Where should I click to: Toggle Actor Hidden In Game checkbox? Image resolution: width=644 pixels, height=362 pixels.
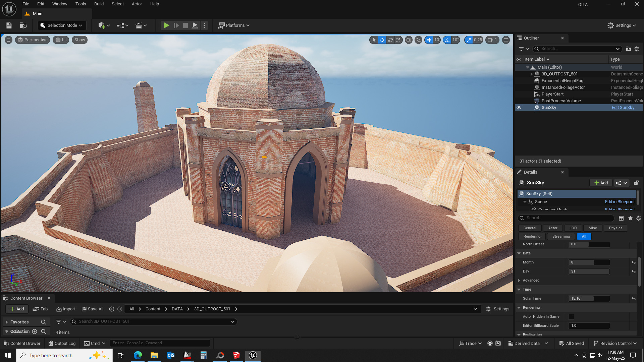click(x=571, y=317)
